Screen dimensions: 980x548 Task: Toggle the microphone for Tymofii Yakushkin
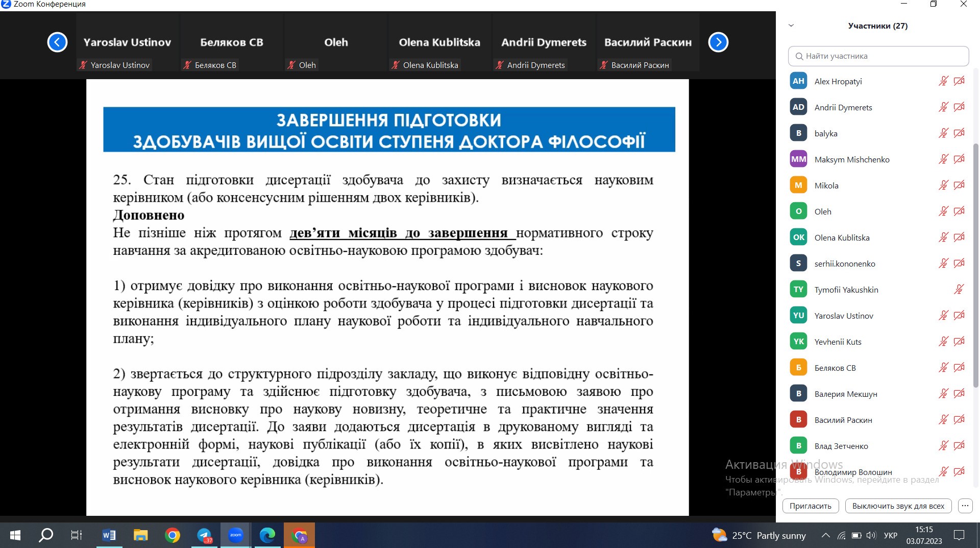tap(959, 290)
